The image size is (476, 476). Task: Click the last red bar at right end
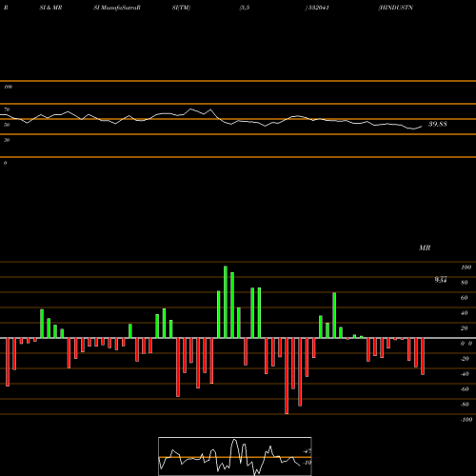pos(423,357)
